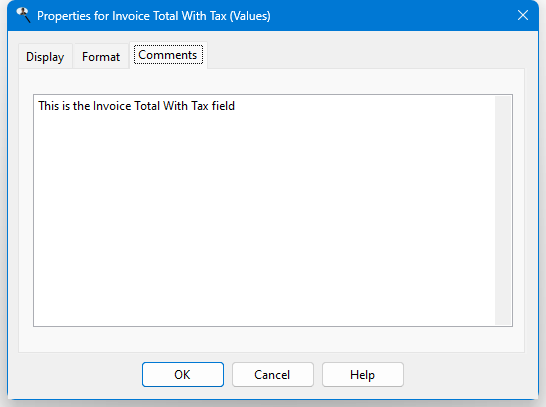The image size is (546, 407).
Task: Click the word "With" in the comment text
Action: pos(175,106)
